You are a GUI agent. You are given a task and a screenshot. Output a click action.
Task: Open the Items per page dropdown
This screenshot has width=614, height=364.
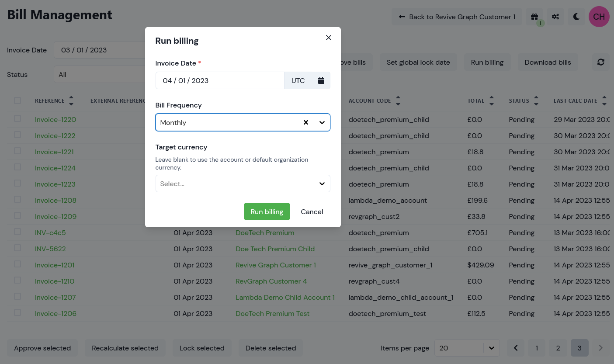pyautogui.click(x=467, y=348)
